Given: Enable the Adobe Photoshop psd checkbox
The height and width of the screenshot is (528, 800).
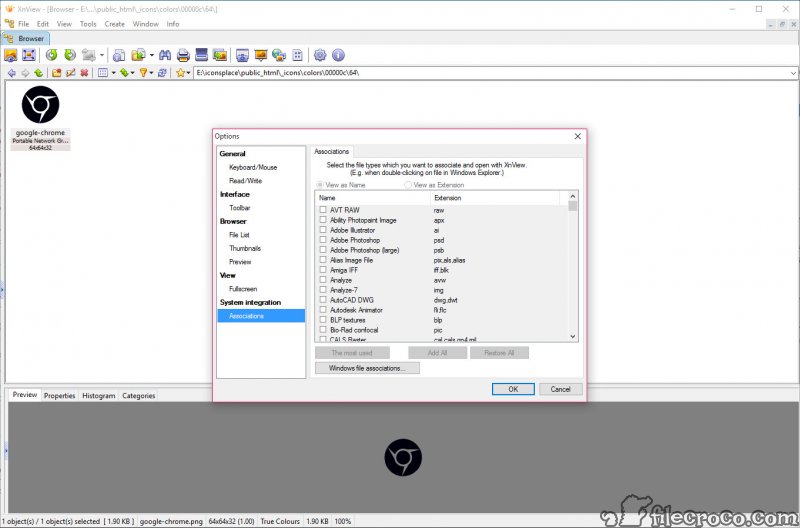Looking at the screenshot, I should point(323,240).
